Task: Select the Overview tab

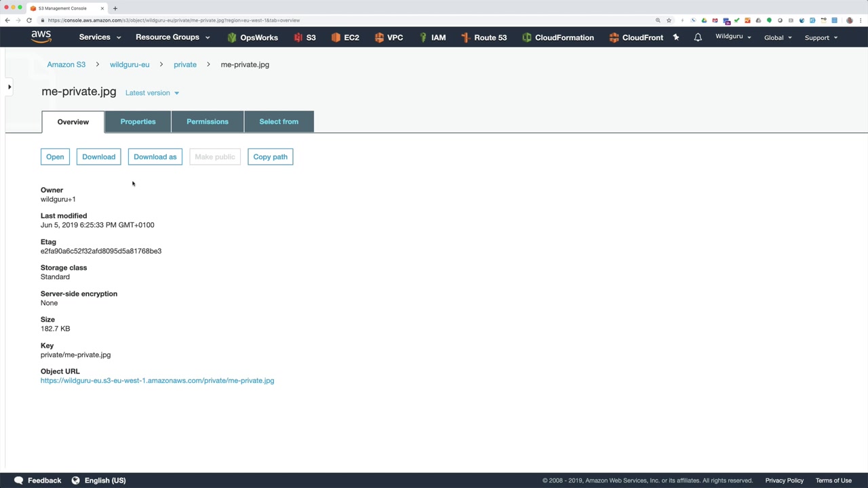Action: coord(73,122)
